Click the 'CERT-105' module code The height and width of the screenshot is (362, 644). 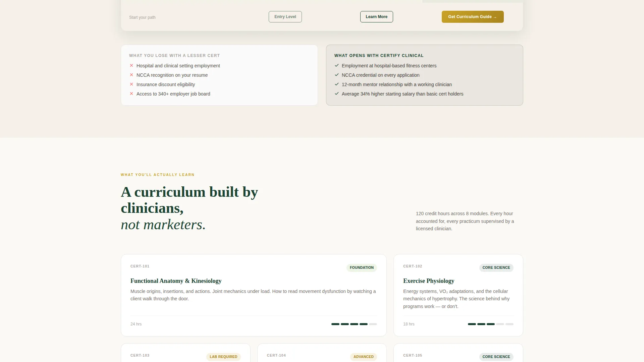[413, 355]
